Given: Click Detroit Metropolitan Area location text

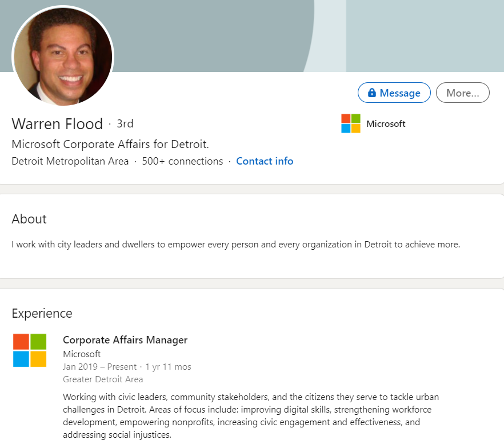Looking at the screenshot, I should point(70,161).
